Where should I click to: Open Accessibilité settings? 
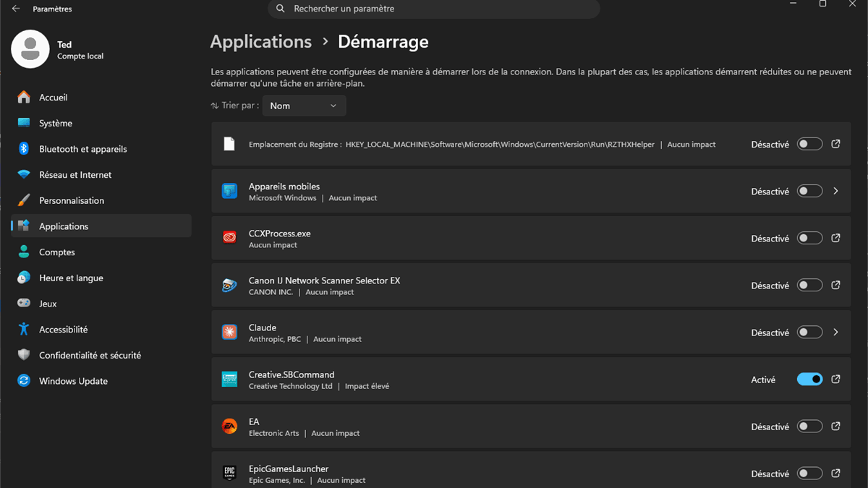click(x=101, y=329)
